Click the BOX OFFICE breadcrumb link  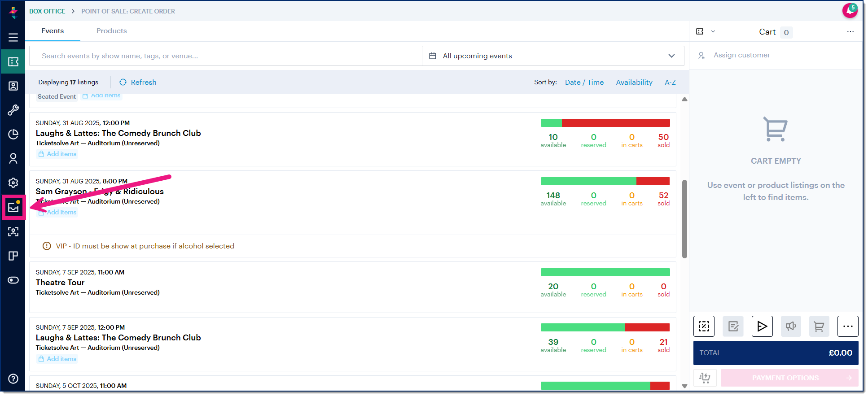(x=47, y=11)
